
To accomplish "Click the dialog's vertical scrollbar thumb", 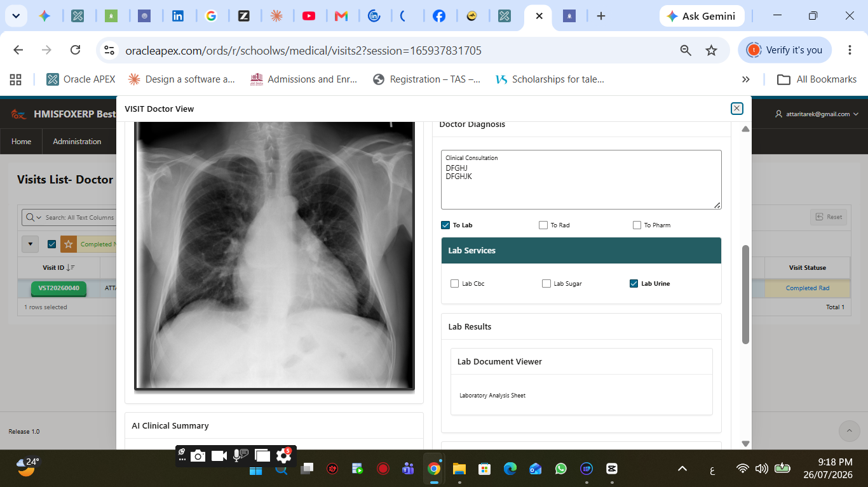I will [746, 295].
